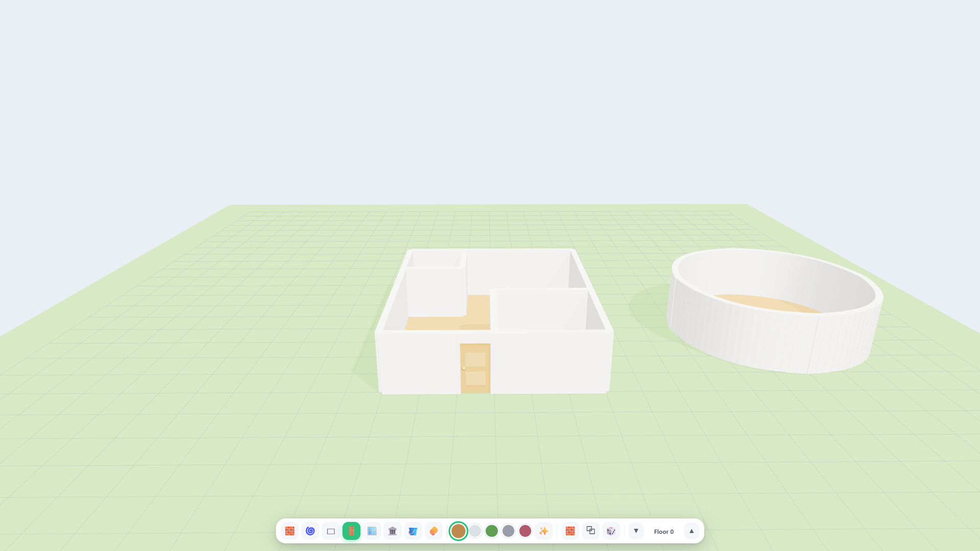Go up one floor with the up arrow

(692, 531)
